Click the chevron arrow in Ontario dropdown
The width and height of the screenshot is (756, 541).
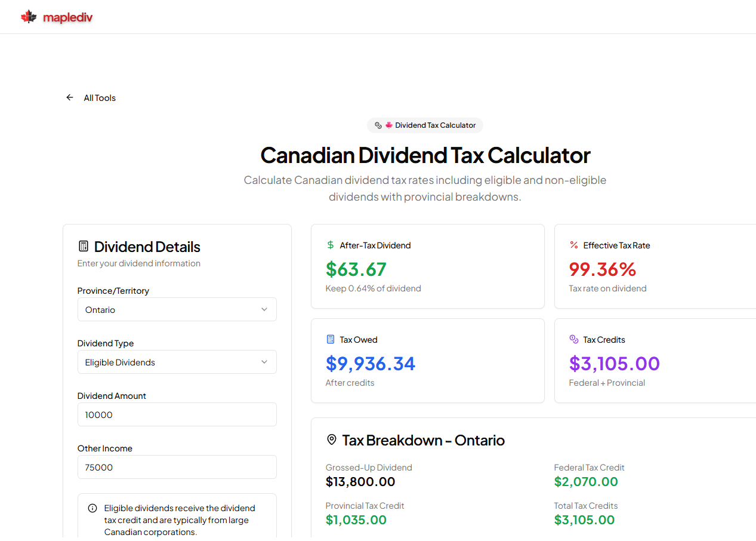264,309
